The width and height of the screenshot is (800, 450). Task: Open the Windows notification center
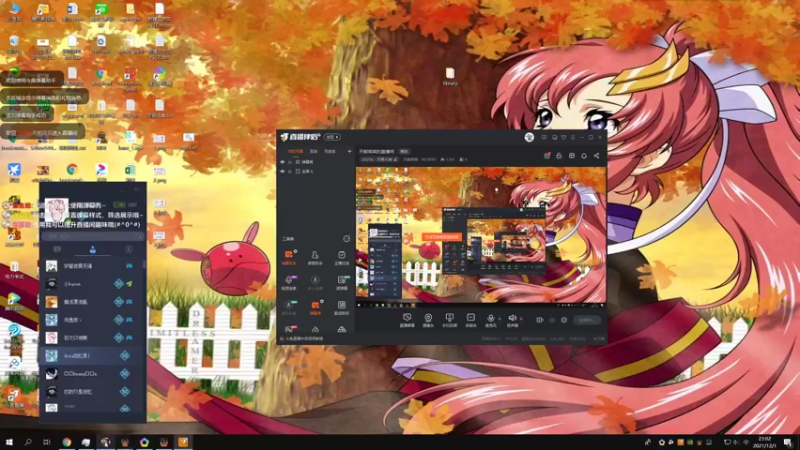[789, 442]
